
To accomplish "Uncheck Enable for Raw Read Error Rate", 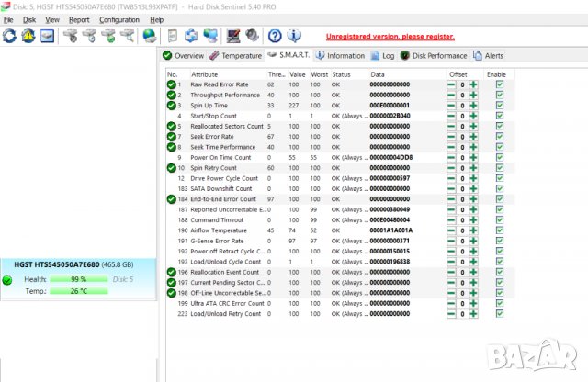I will pos(499,84).
